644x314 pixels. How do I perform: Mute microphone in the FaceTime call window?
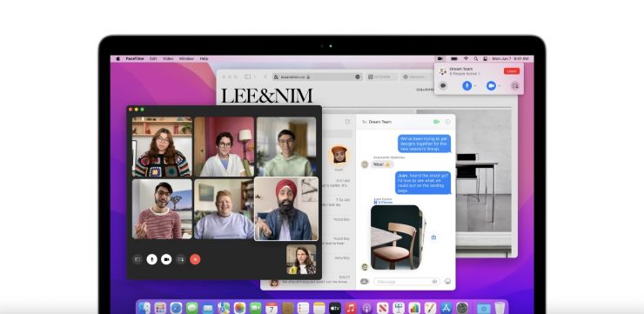click(x=152, y=259)
